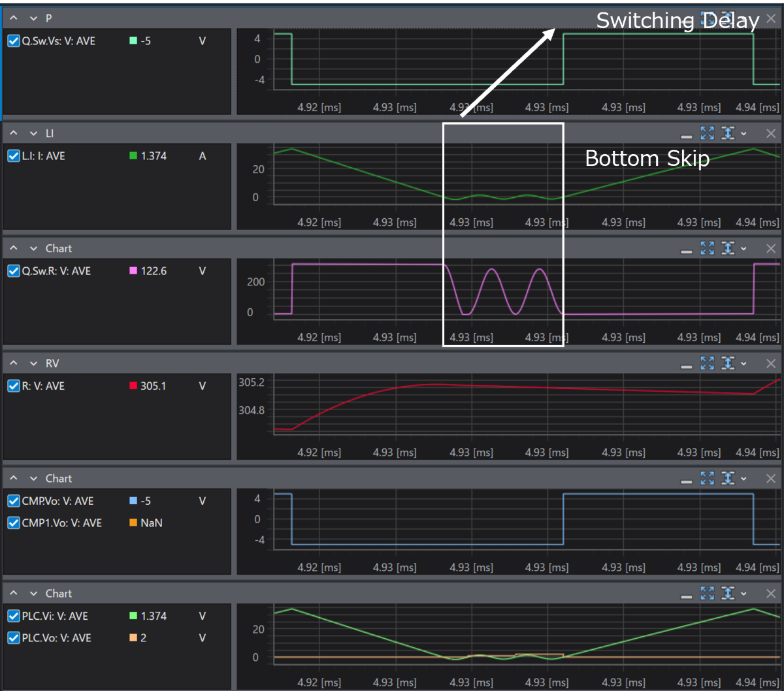This screenshot has width=784, height=691.
Task: Open scale options dropdown on LI chart
Action: 743,134
